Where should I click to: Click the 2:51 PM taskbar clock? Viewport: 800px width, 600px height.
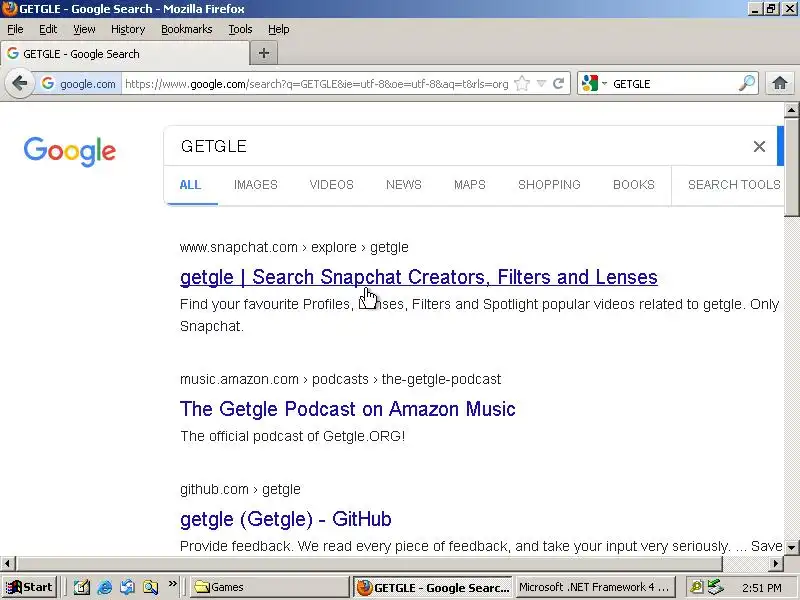[762, 588]
